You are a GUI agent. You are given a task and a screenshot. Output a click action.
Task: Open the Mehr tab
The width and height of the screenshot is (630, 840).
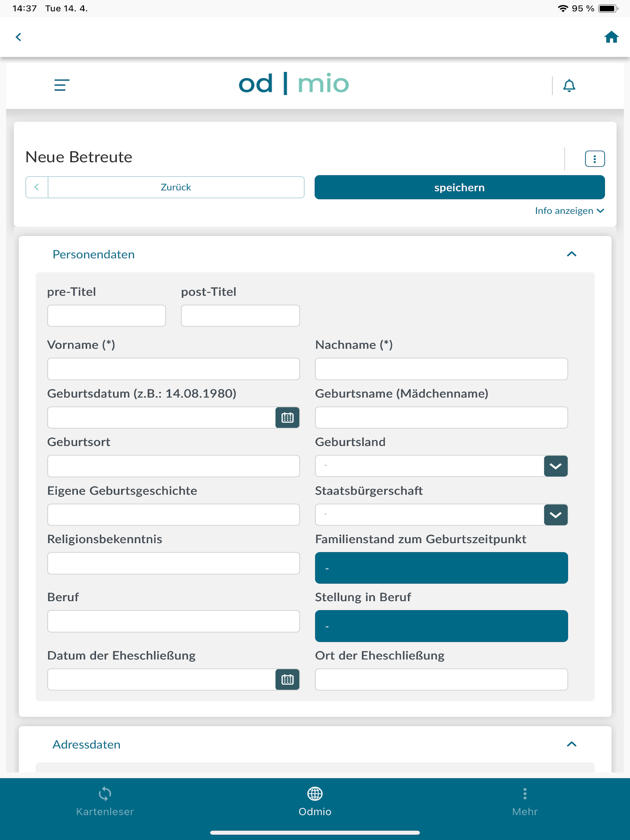525,802
